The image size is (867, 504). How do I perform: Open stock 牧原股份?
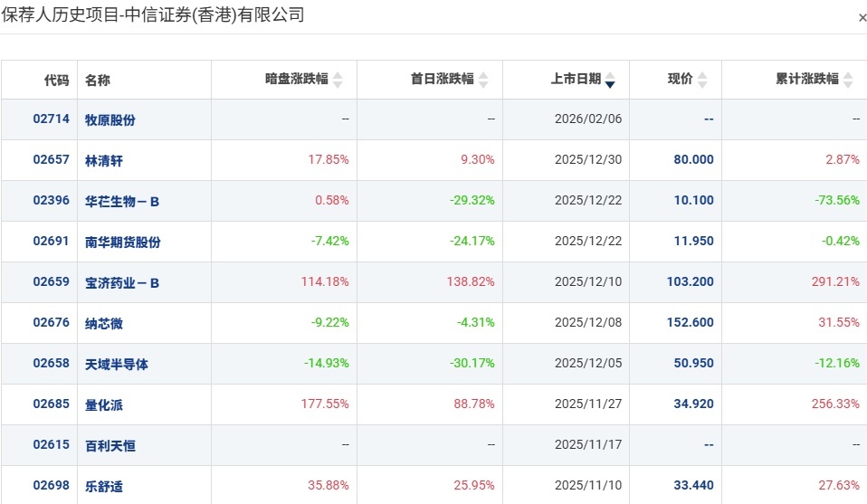click(x=110, y=120)
